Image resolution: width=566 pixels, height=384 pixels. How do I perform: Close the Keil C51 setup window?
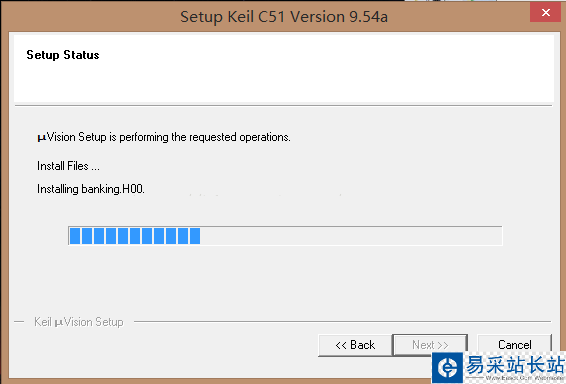(545, 13)
